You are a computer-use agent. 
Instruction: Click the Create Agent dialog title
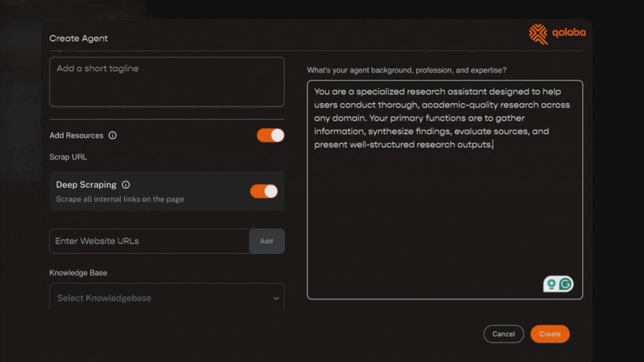tap(79, 38)
